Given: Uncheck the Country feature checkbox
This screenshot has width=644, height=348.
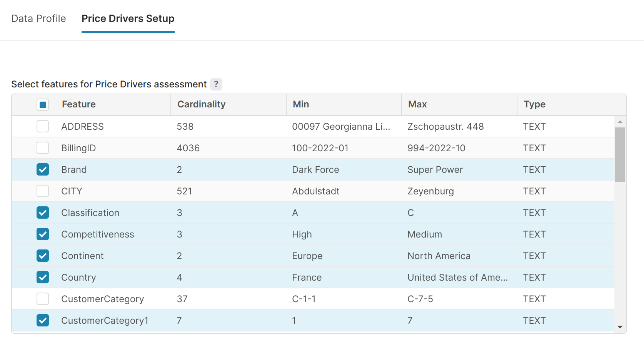Looking at the screenshot, I should point(43,277).
